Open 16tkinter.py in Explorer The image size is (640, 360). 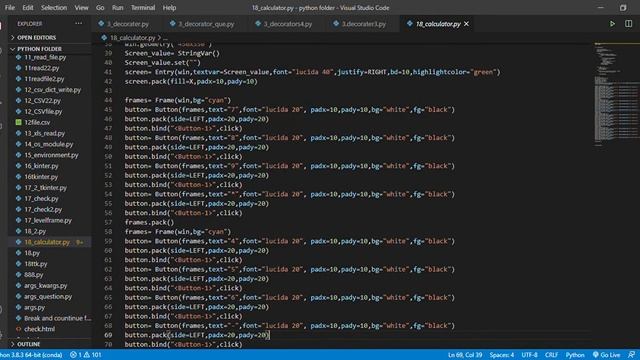(41, 177)
